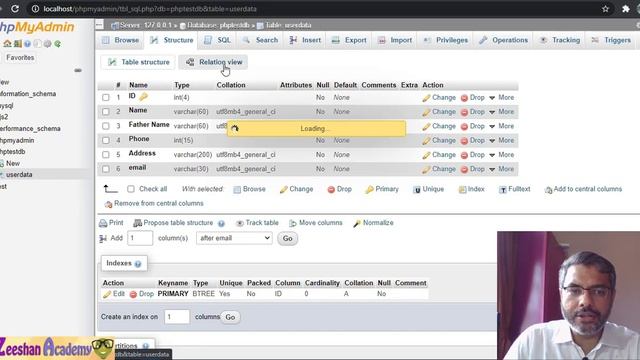Click the Normalize link
The width and height of the screenshot is (640, 360).
(x=373, y=223)
